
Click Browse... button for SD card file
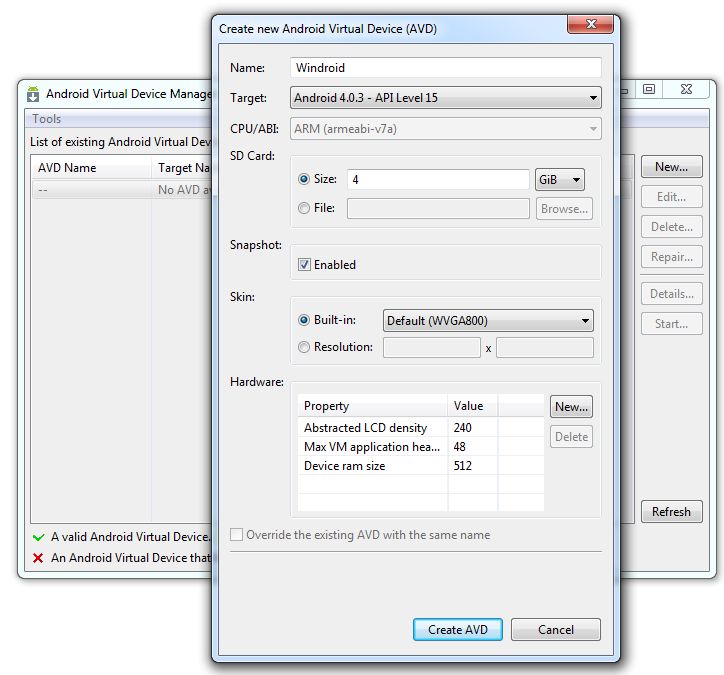564,209
